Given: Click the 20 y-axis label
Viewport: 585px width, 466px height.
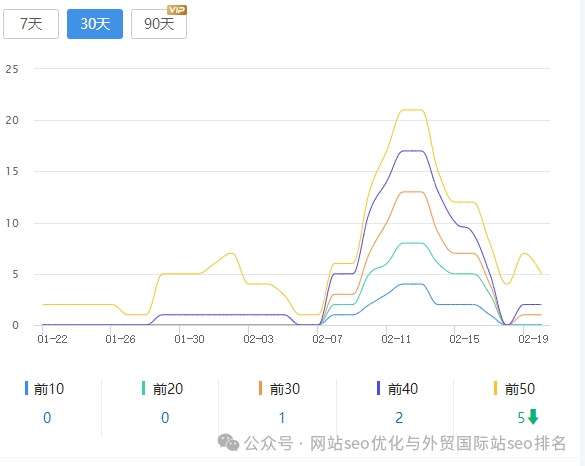Looking at the screenshot, I should click(x=12, y=120).
